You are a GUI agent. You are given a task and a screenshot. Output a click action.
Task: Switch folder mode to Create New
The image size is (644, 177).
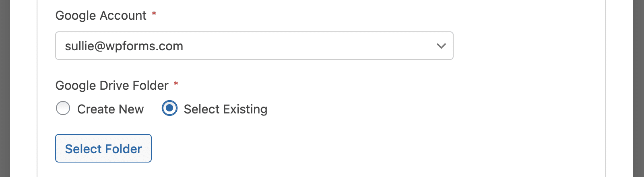click(x=63, y=108)
